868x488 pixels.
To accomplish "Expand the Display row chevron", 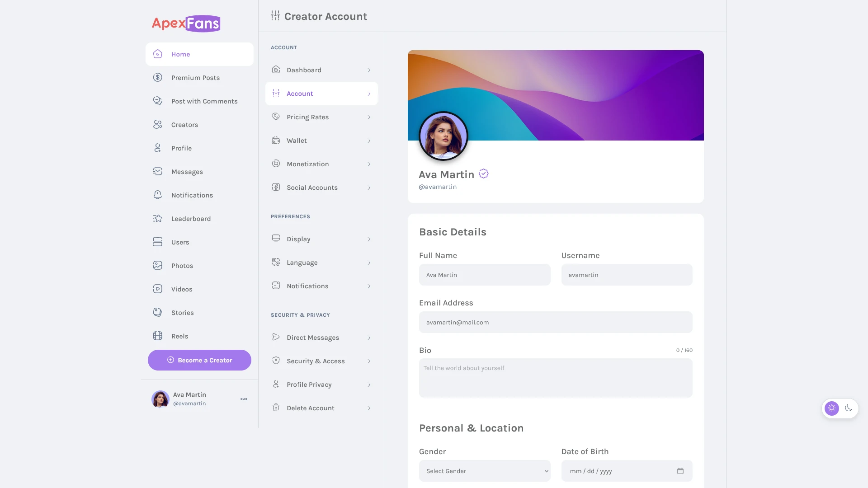I will click(369, 239).
